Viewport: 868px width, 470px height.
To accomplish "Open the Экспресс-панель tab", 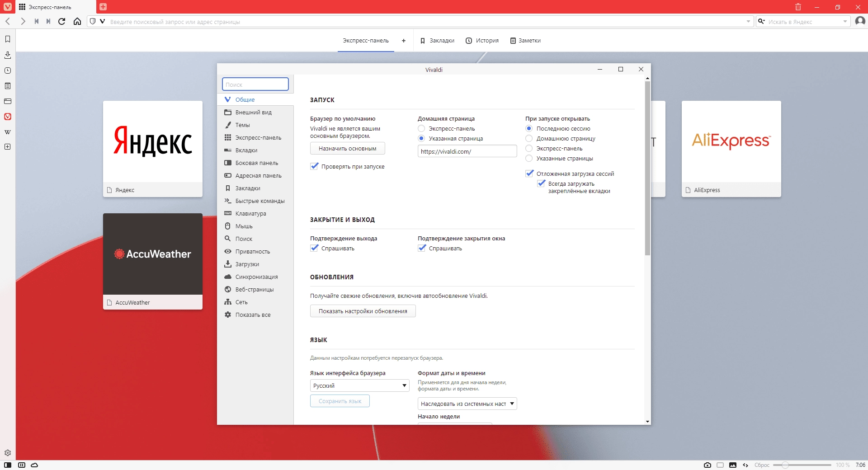I will [366, 41].
